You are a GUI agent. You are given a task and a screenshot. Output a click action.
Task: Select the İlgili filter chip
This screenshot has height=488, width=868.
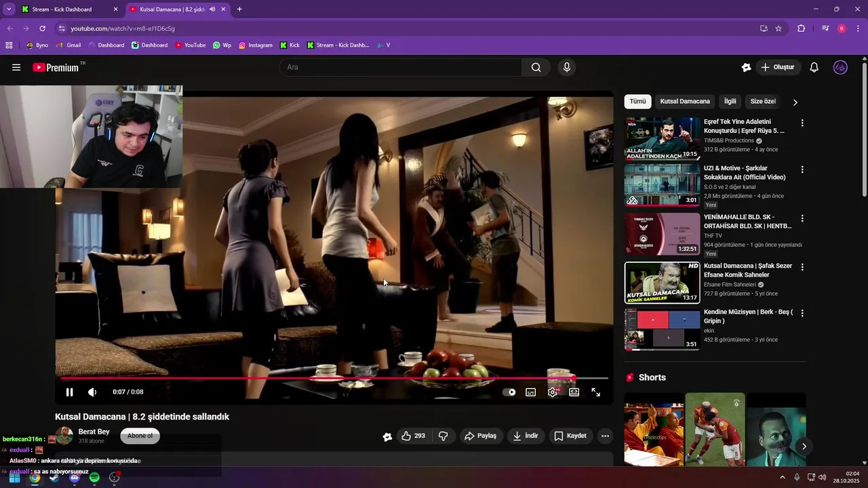(x=730, y=102)
